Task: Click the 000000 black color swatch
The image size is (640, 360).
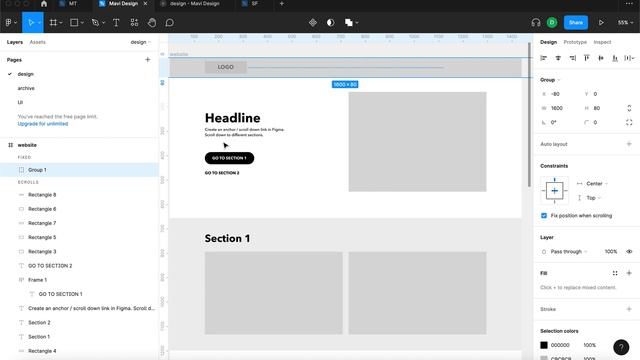Action: (x=544, y=345)
